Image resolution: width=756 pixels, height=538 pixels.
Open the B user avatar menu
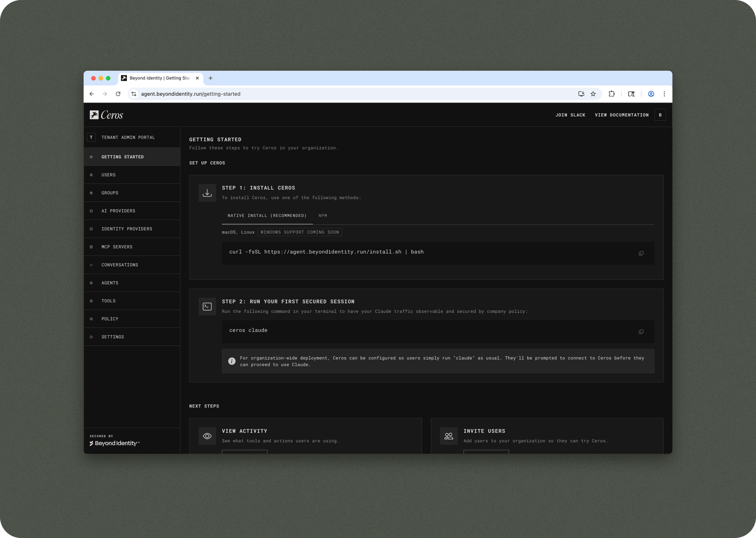(660, 115)
